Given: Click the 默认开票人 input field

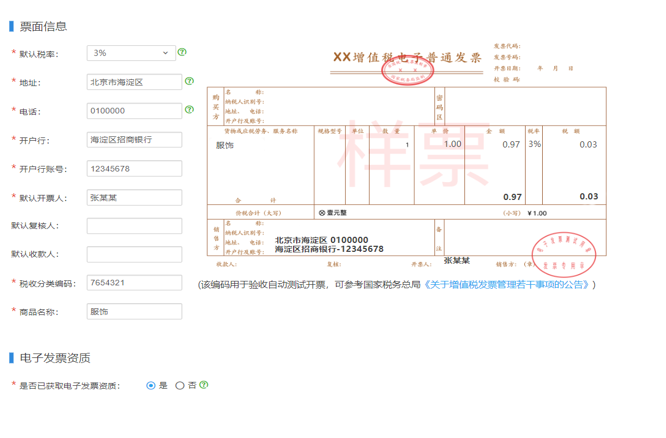Looking at the screenshot, I should (134, 197).
